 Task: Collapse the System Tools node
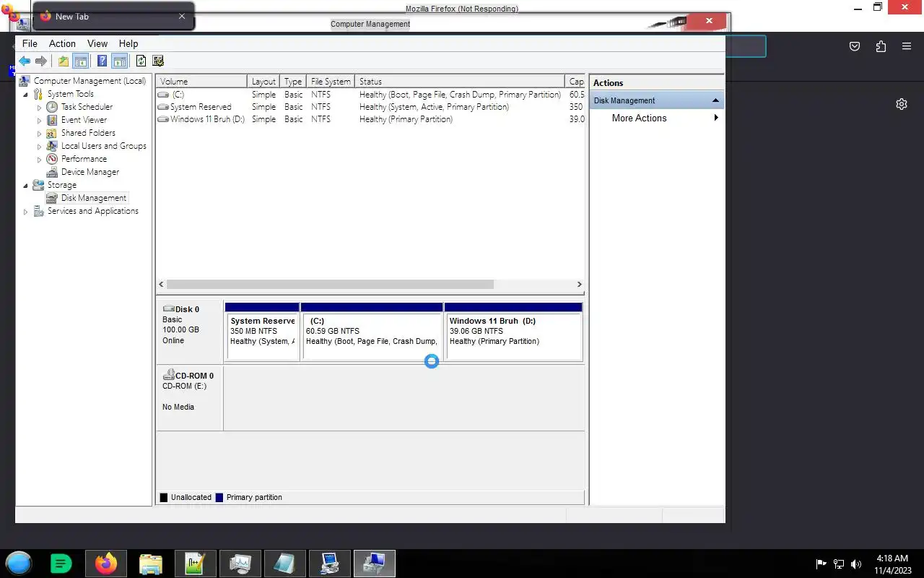(26, 94)
